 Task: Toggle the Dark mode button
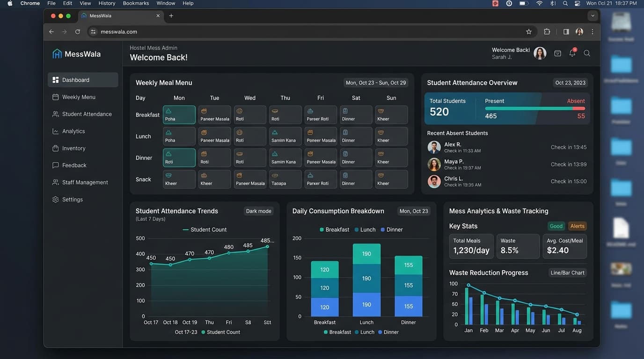(x=258, y=211)
